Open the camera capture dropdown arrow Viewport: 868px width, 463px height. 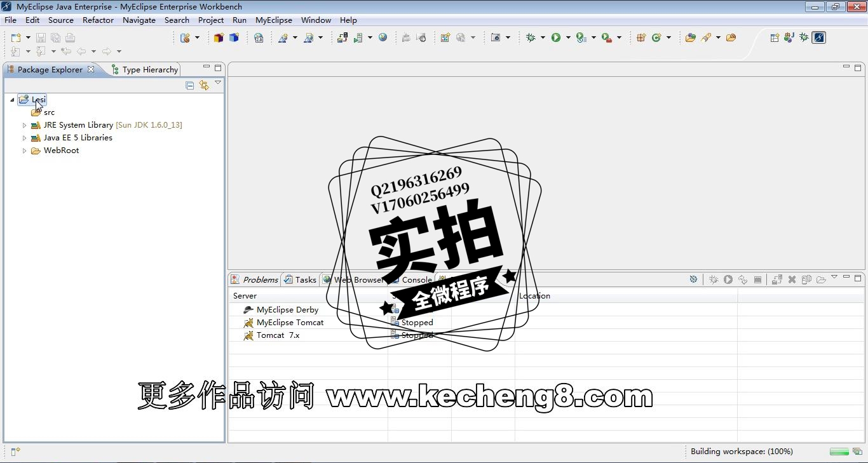pos(508,38)
